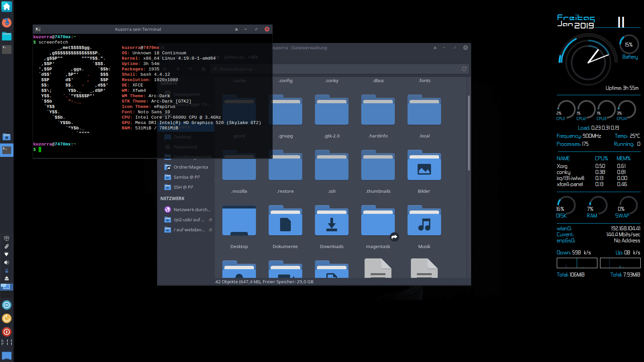644x362 pixels.
Task: Unmount the webdav share with the eject arrow
Action: [211, 230]
